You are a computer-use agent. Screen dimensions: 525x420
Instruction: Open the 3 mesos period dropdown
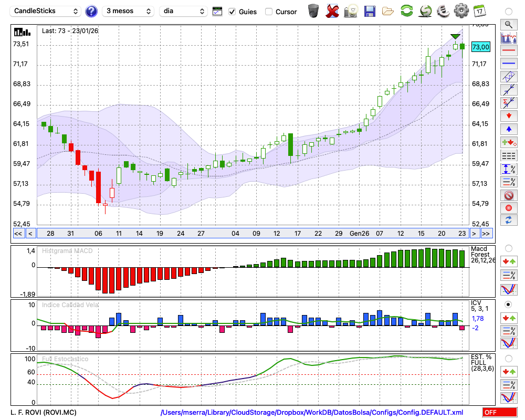click(128, 11)
